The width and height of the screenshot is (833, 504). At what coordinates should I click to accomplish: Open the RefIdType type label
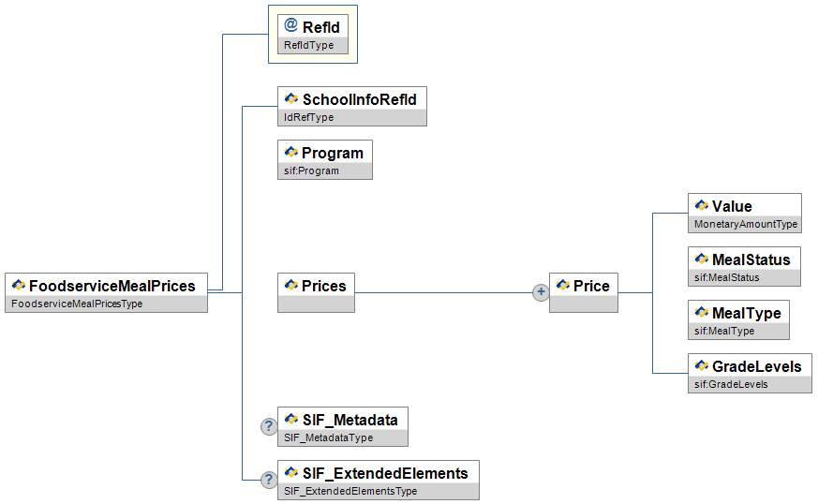click(x=308, y=45)
